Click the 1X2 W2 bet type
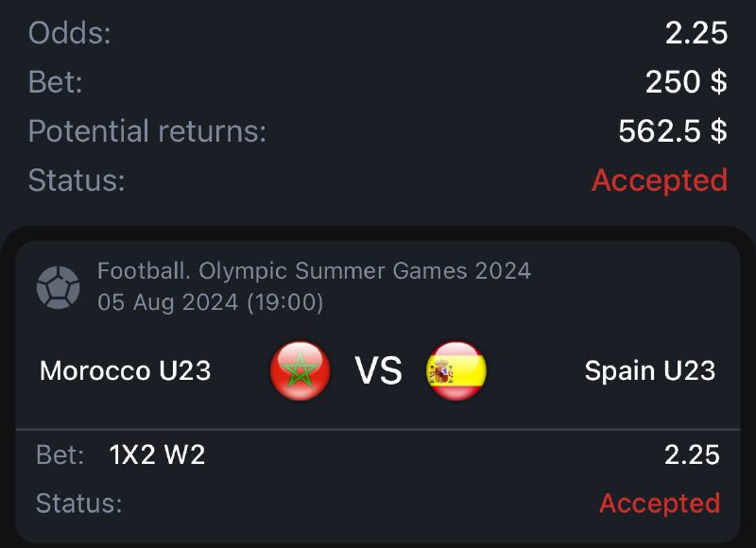Image resolution: width=756 pixels, height=548 pixels. (x=157, y=455)
